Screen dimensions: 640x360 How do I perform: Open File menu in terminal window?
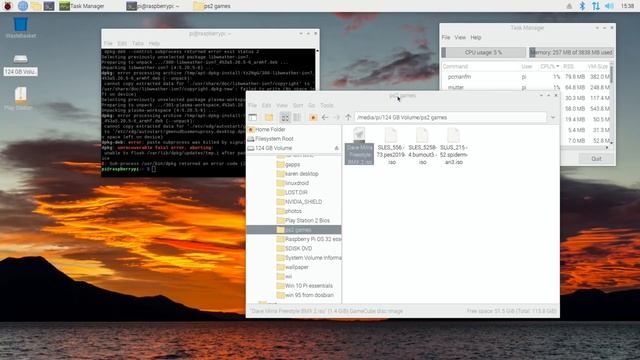click(108, 43)
